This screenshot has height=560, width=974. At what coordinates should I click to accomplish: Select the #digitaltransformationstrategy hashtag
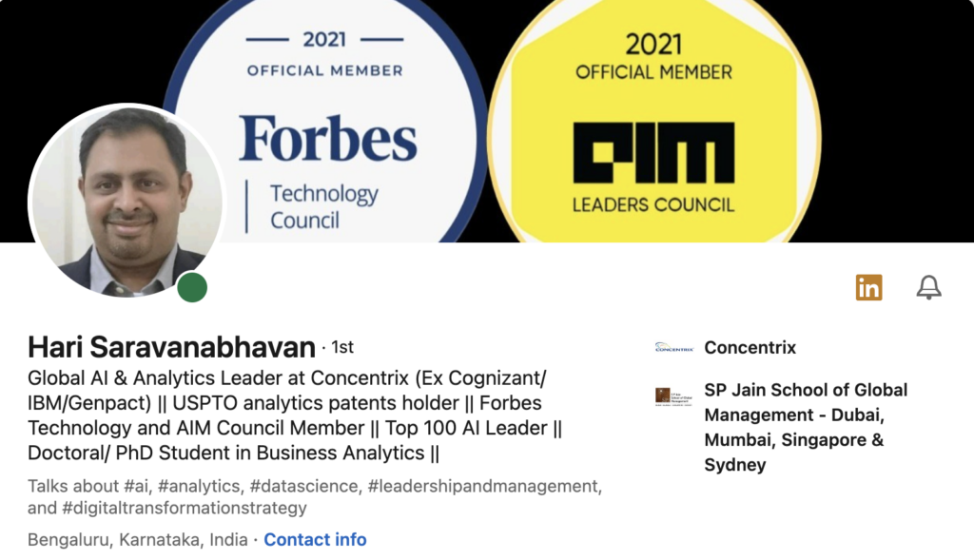tap(185, 509)
